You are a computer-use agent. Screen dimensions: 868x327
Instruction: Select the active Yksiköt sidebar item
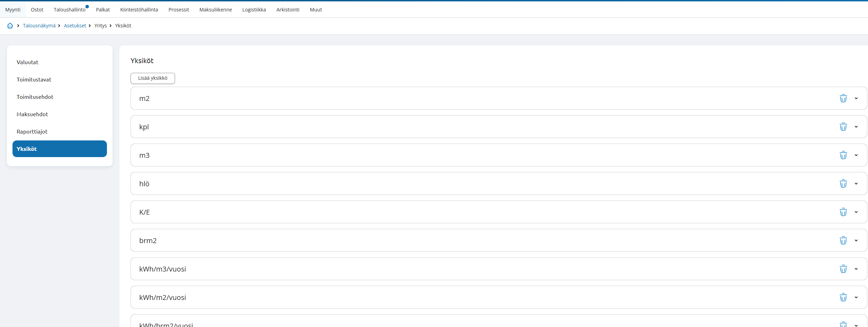tap(60, 149)
